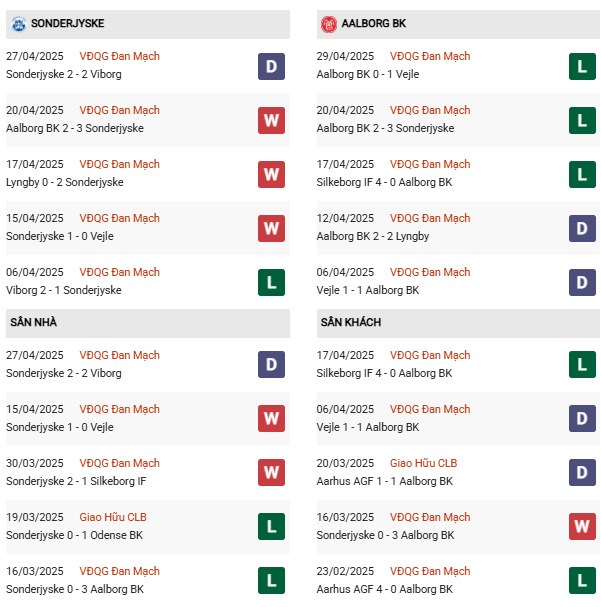This screenshot has width=601, height=607.
Task: Click the D badge for Aalborg BK 2-2 Lyngby
Action: [582, 229]
